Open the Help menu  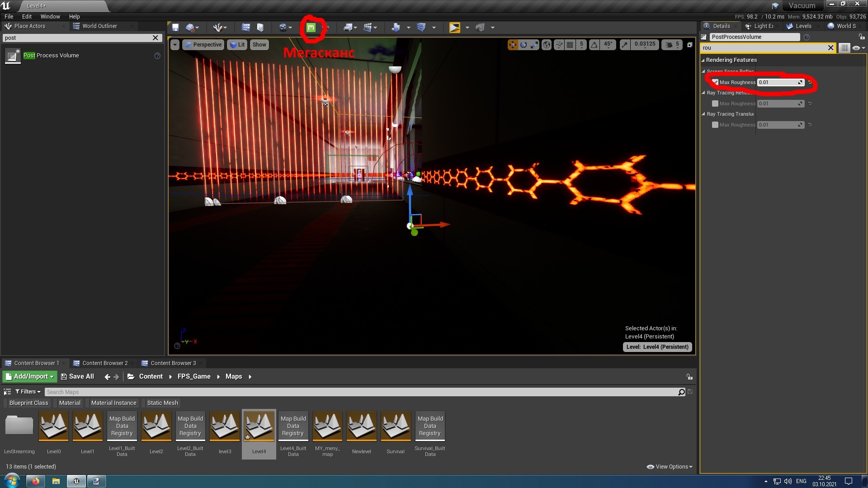[74, 16]
